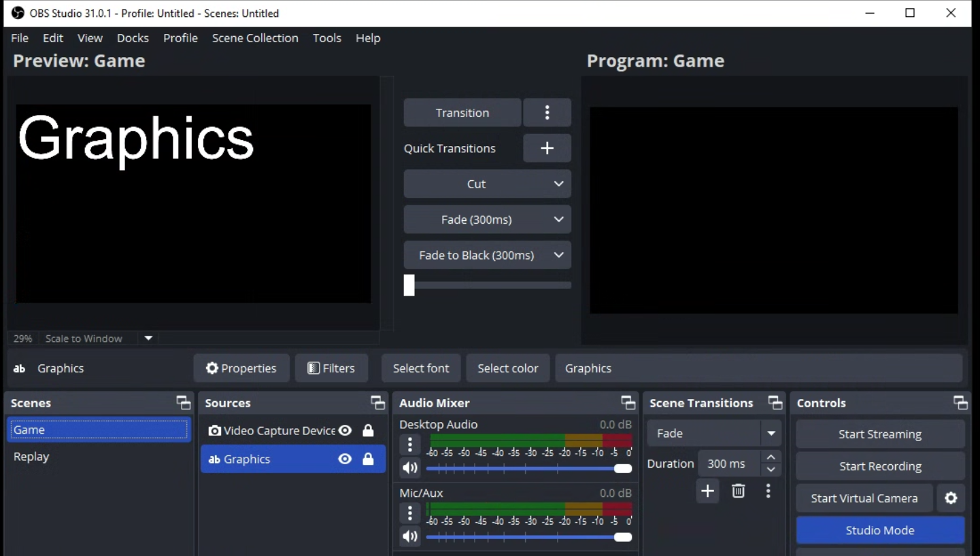Open the Tools menu
Viewport: 980px width, 556px height.
327,38
